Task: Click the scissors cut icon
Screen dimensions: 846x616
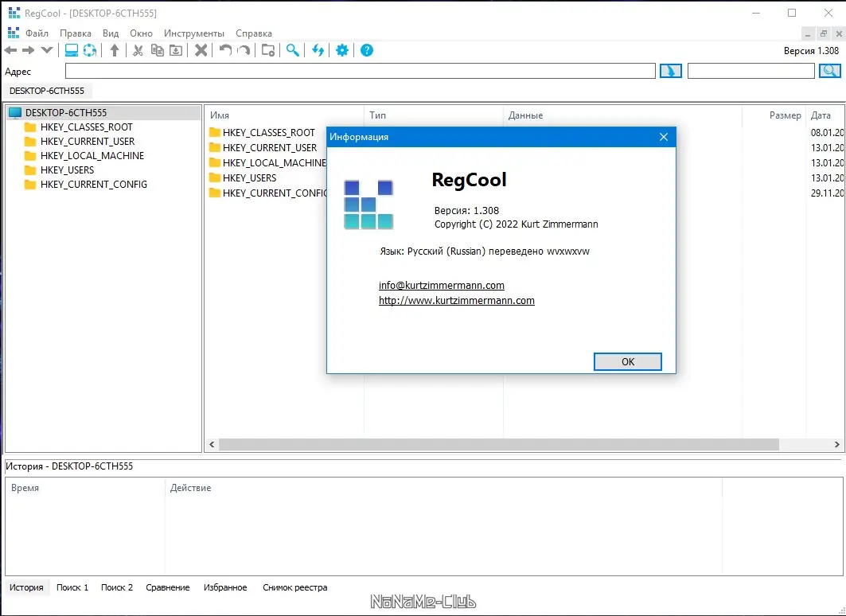Action: [138, 51]
